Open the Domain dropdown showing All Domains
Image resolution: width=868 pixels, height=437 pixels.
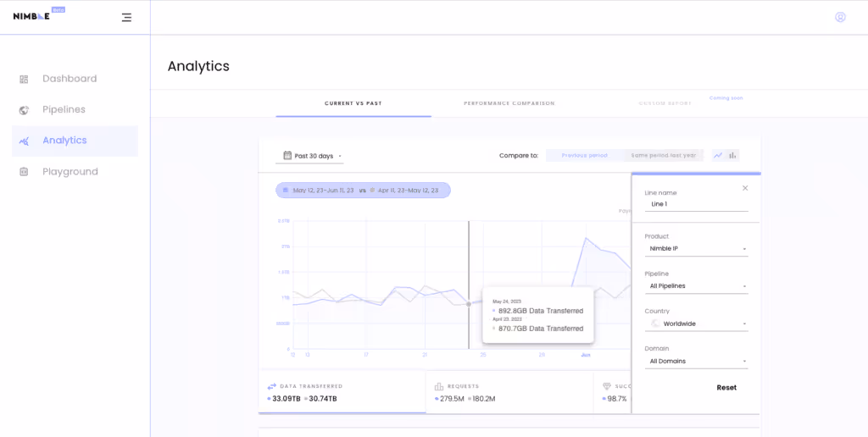(697, 362)
